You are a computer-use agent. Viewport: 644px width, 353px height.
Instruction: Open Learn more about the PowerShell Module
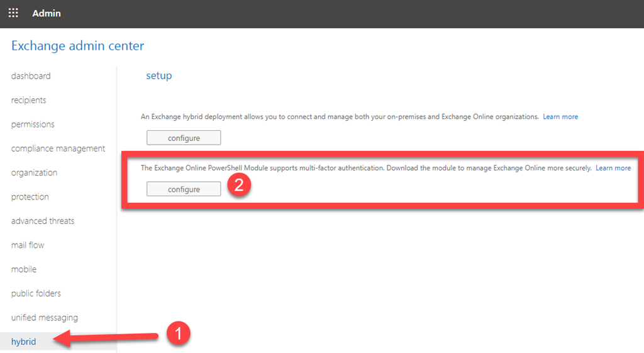click(613, 168)
